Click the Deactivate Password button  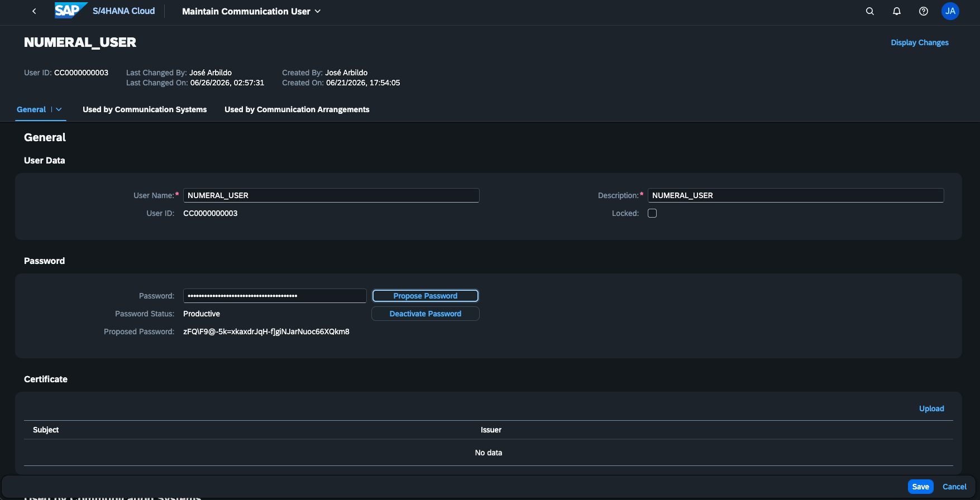426,314
